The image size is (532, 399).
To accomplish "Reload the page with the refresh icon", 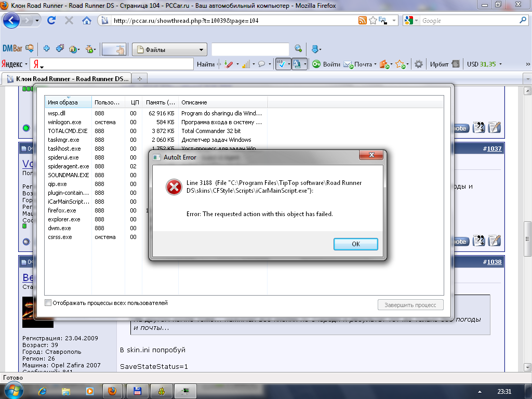I will pos(51,21).
